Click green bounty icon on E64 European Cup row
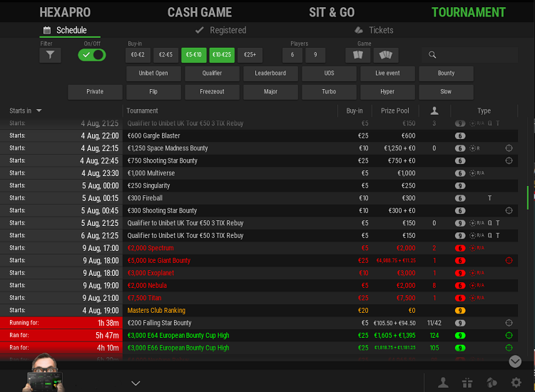 tap(509, 336)
